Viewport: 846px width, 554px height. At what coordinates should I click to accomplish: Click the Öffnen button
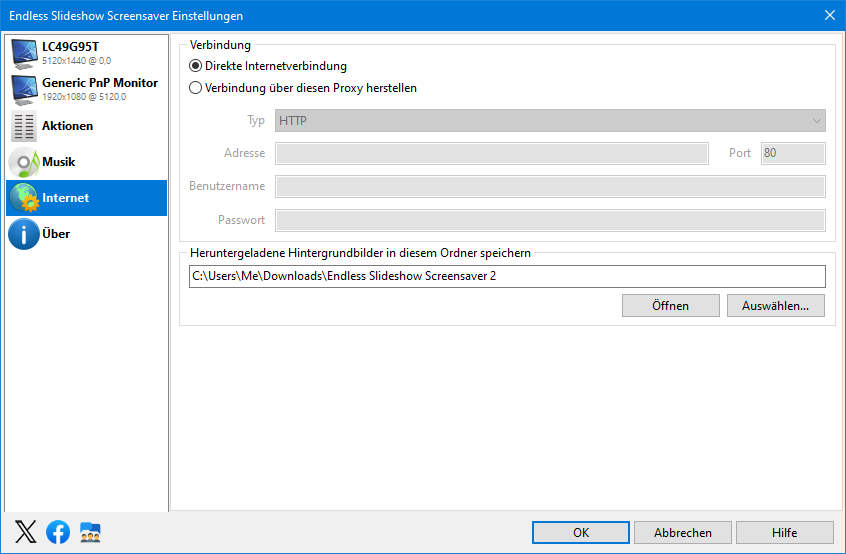(x=671, y=305)
